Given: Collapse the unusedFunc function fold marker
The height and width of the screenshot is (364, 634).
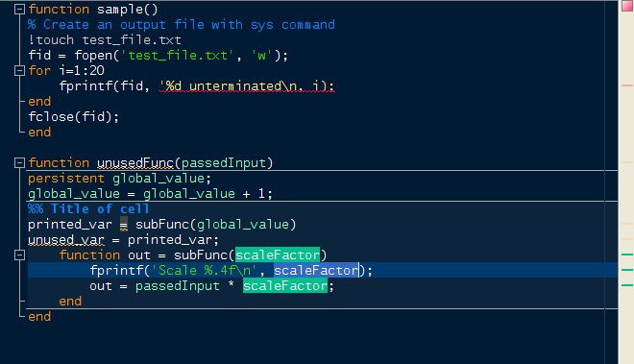Looking at the screenshot, I should tap(19, 163).
